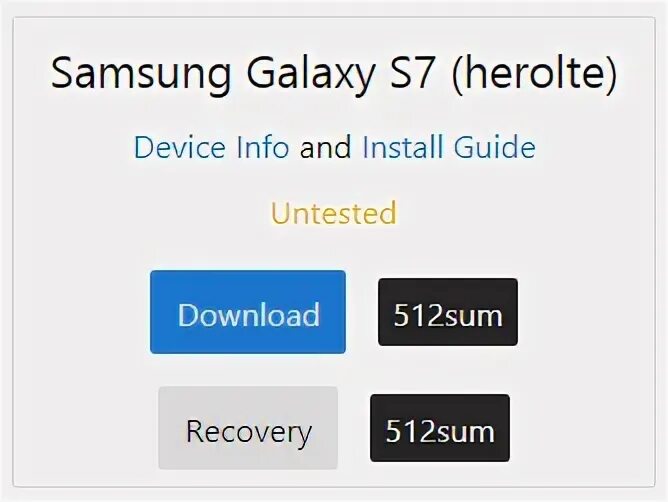Screen dimensions: 668x502
Task: Click the word "Guide" in Install Guide
Action: [494, 147]
